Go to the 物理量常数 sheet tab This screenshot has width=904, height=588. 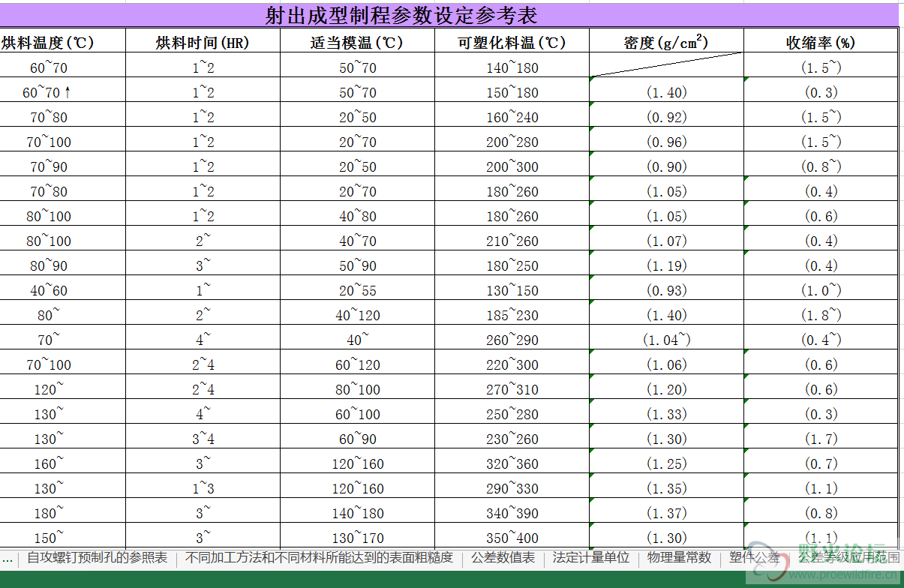point(680,558)
